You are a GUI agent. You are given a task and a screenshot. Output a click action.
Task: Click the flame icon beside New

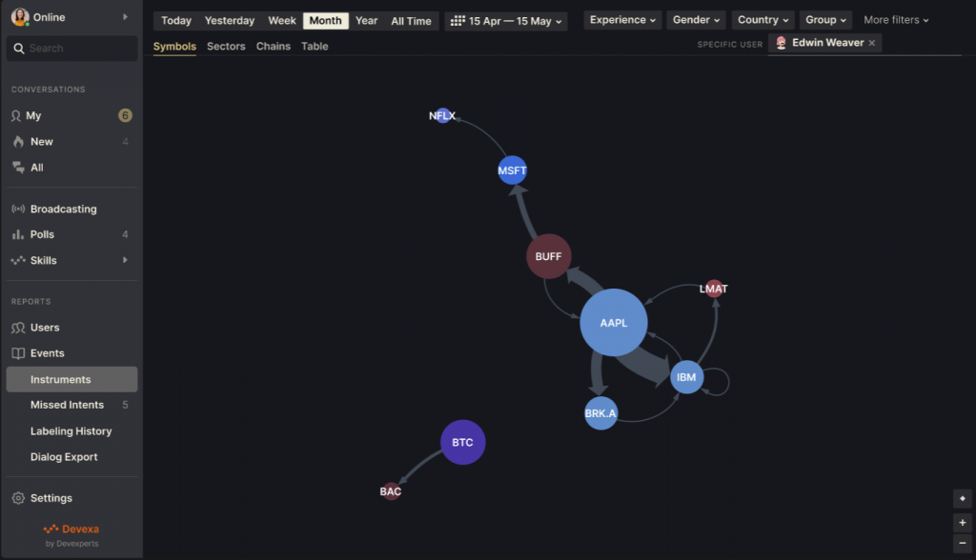pyautogui.click(x=18, y=142)
